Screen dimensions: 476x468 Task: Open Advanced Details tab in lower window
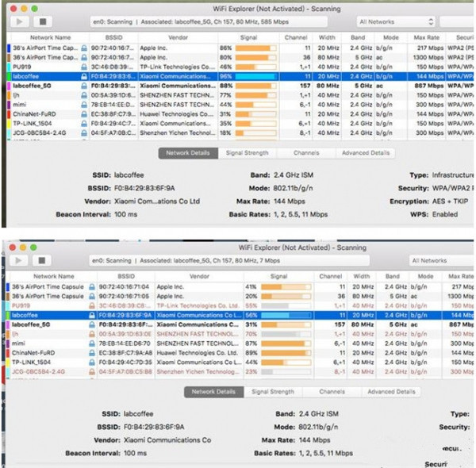click(391, 392)
